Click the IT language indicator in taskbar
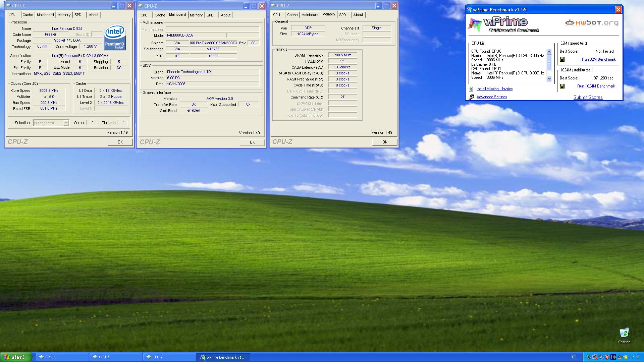The height and width of the screenshot is (362, 644). pyautogui.click(x=573, y=357)
